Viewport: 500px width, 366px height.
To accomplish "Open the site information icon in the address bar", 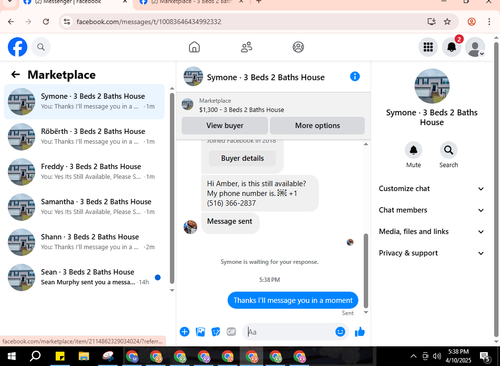I will tap(67, 22).
